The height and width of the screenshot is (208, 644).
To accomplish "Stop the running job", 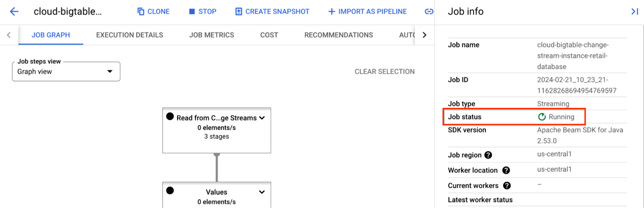I will point(203,12).
